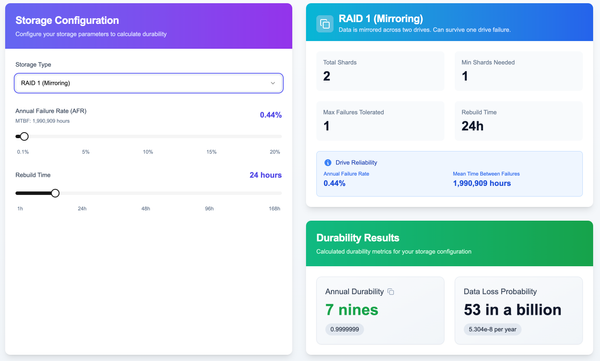Click the 0.44% AFR value label
This screenshot has height=361, width=600.
point(271,115)
